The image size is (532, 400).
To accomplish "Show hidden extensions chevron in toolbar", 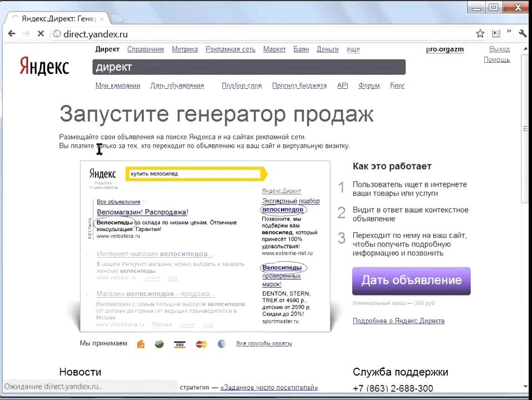I will [x=509, y=31].
